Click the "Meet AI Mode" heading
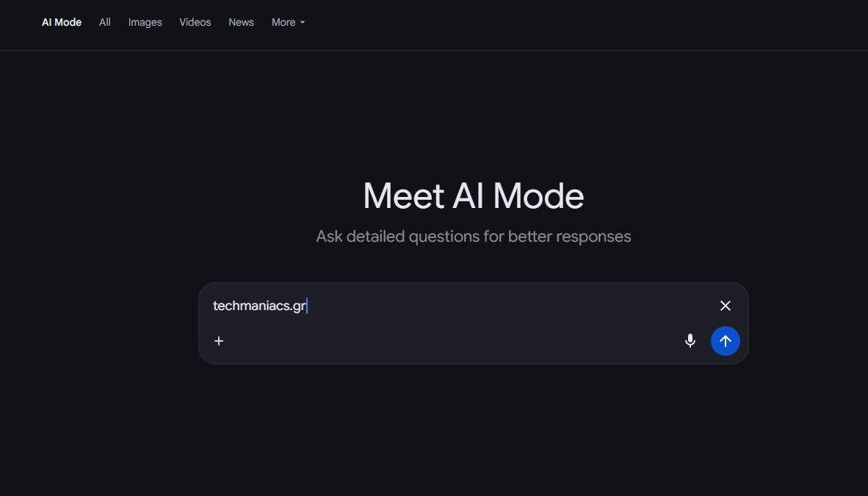 click(x=474, y=196)
